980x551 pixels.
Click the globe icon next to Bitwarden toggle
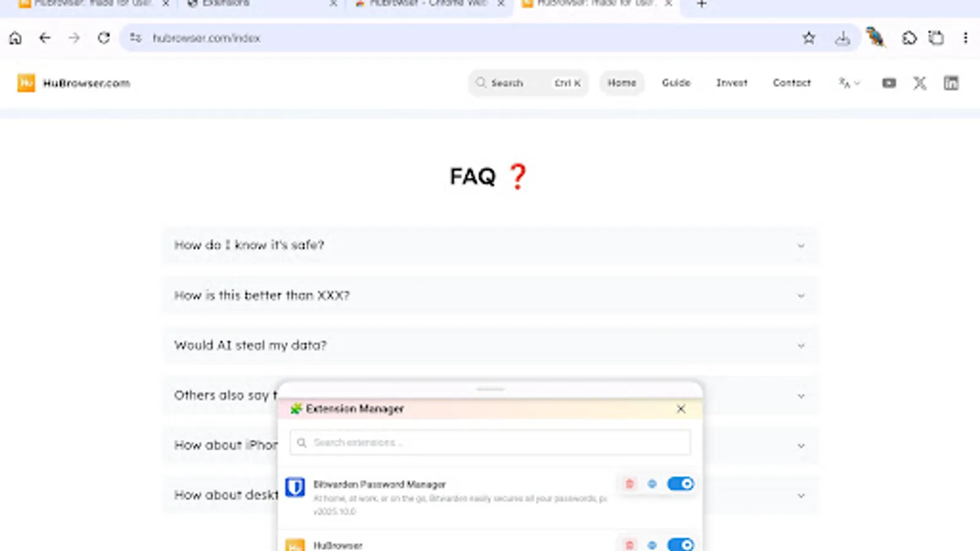click(x=652, y=484)
